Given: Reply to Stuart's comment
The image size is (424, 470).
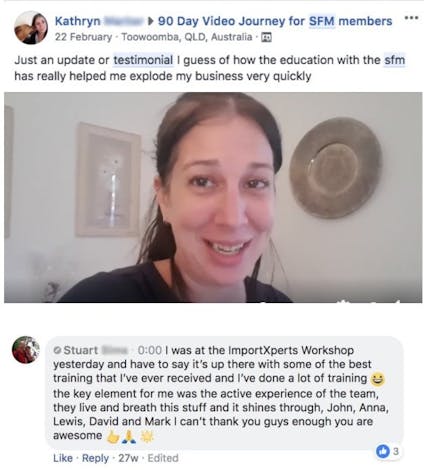Looking at the screenshot, I should (x=95, y=458).
